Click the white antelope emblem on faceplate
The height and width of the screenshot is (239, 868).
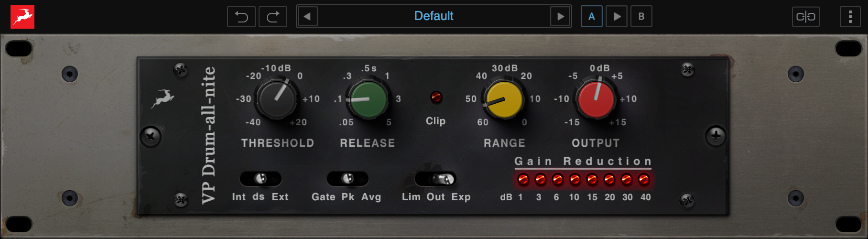tap(162, 98)
